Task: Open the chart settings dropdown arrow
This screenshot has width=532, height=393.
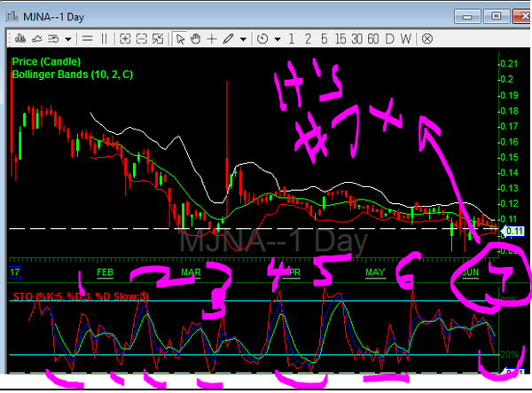Action: [68, 39]
